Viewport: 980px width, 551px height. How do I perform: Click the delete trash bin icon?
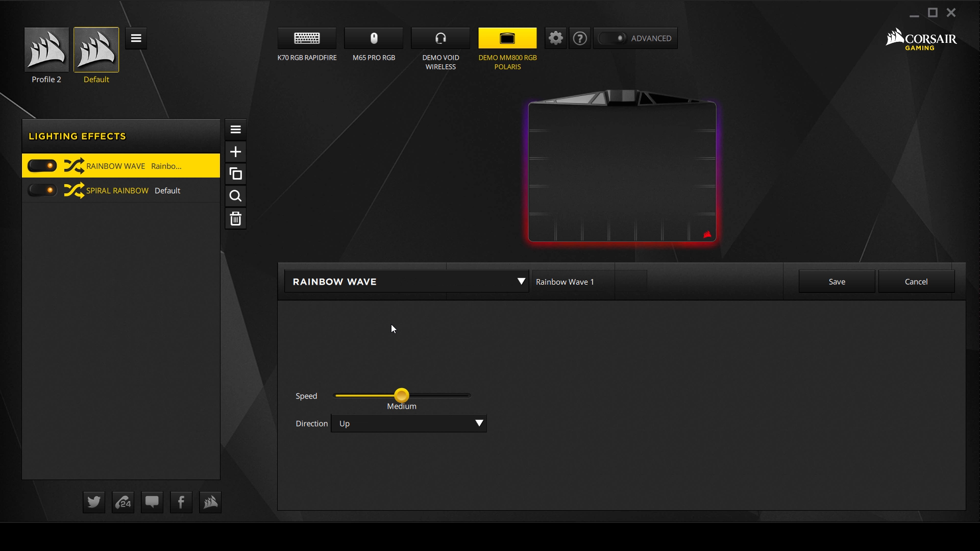coord(236,218)
